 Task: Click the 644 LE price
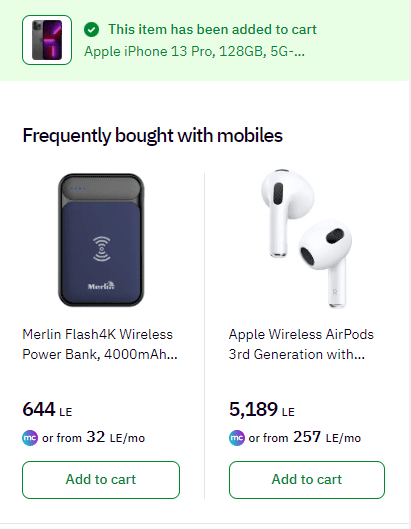(x=47, y=410)
